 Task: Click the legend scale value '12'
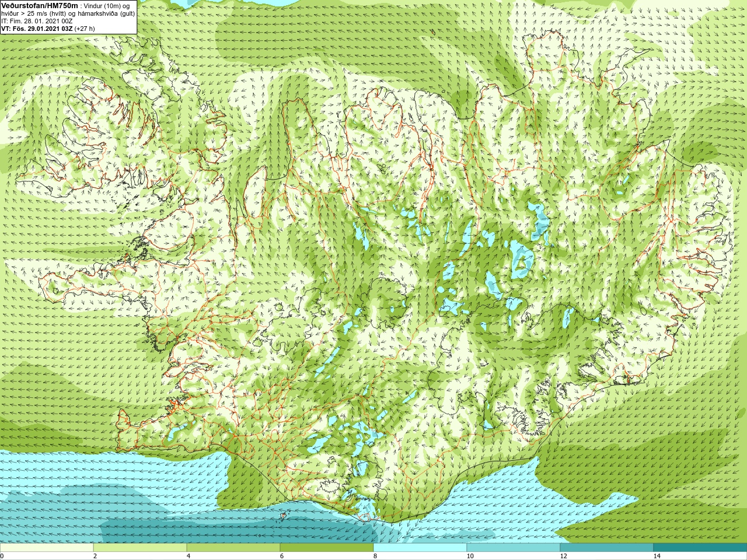click(563, 556)
